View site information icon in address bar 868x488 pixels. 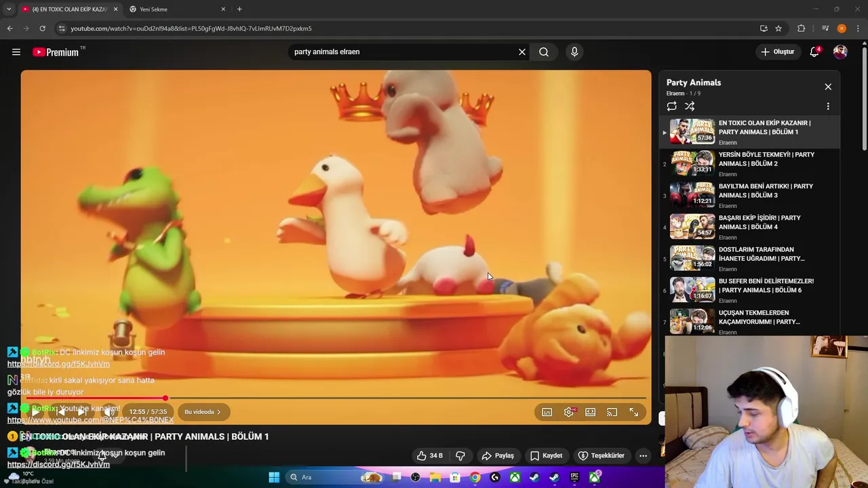(x=62, y=28)
